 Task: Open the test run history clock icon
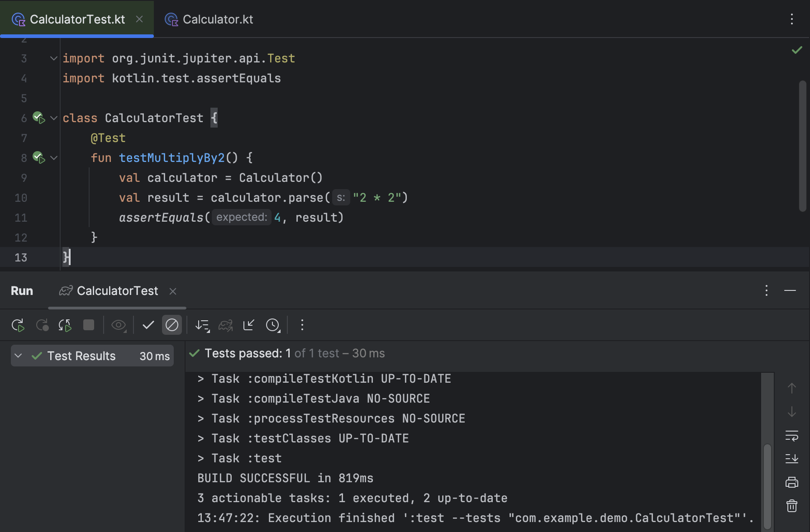[273, 325]
